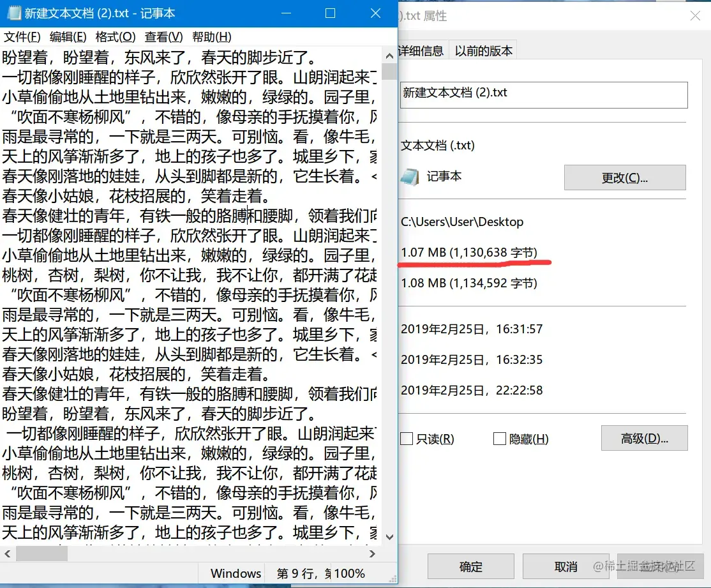
Task: Open advanced attributes via 高级(D) button
Action: [x=645, y=438]
